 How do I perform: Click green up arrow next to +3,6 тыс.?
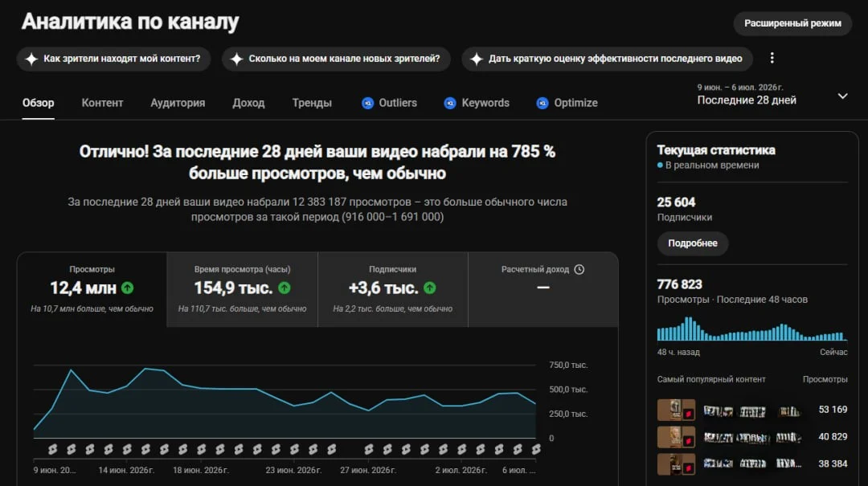coord(429,288)
